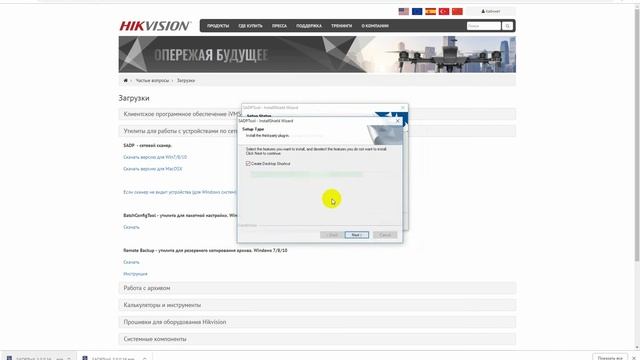Focus the site search input field

tap(484, 26)
